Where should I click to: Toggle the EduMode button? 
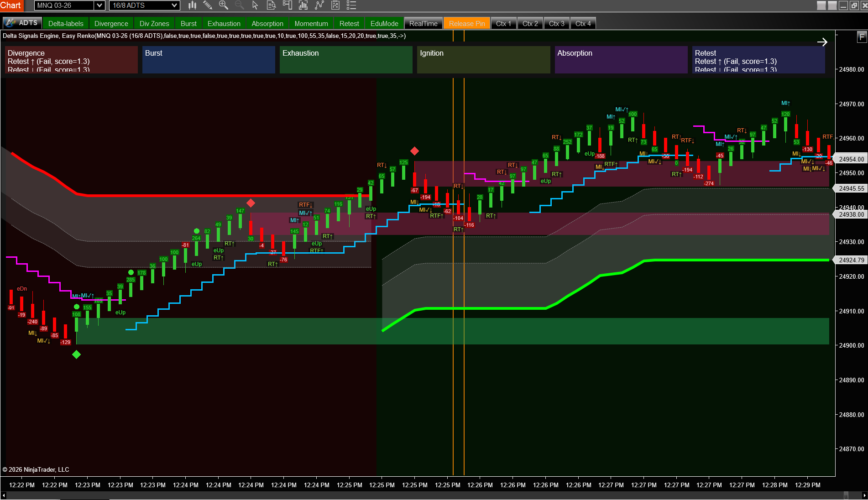click(x=384, y=23)
